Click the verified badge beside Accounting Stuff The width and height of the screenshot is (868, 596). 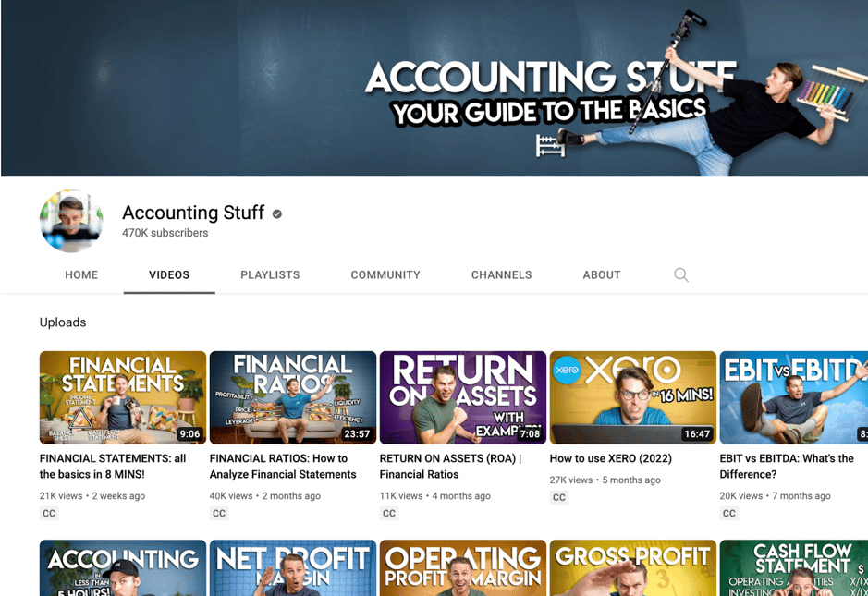276,213
